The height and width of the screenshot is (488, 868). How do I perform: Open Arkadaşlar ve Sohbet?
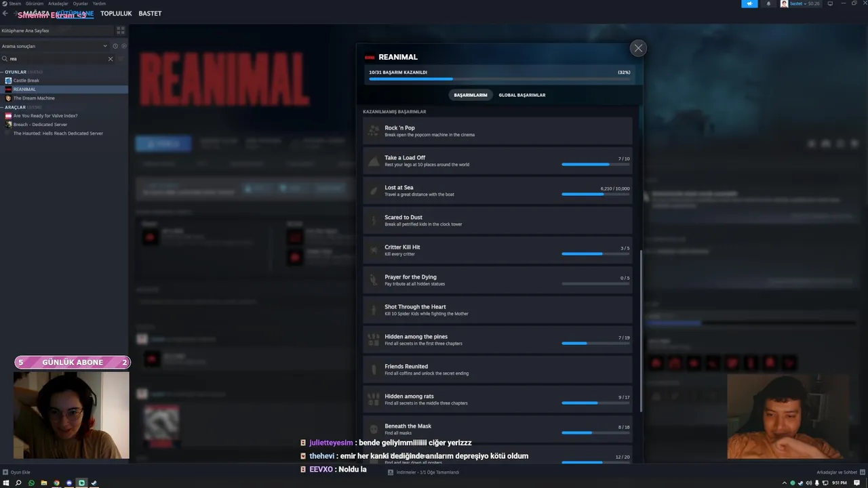coord(840,472)
